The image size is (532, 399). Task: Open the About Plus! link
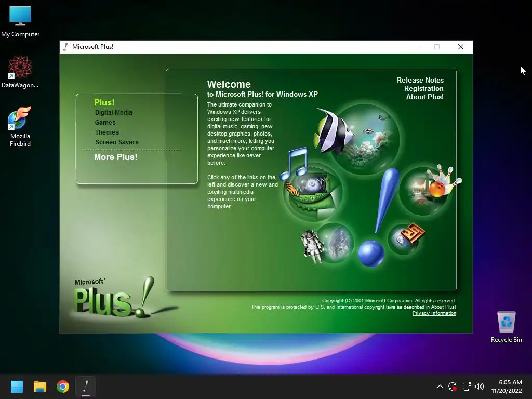[x=425, y=97]
